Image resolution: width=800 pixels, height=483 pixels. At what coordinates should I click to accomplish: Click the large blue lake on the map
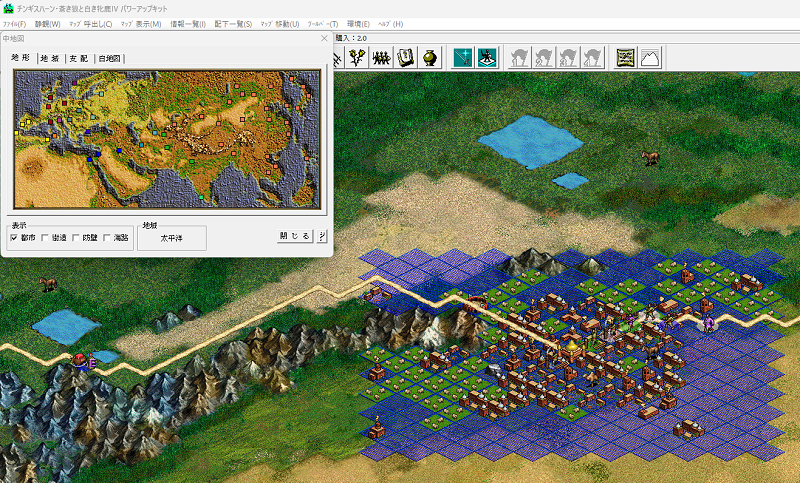tap(531, 141)
